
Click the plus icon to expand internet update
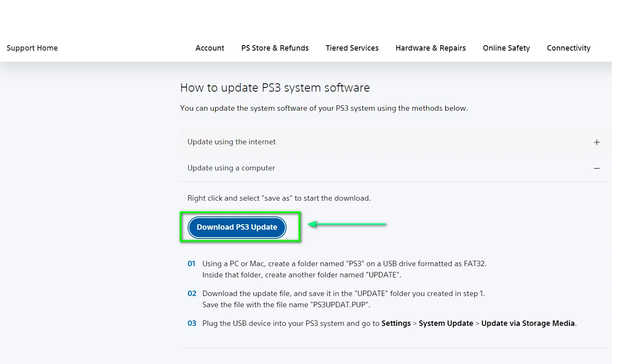click(x=597, y=142)
